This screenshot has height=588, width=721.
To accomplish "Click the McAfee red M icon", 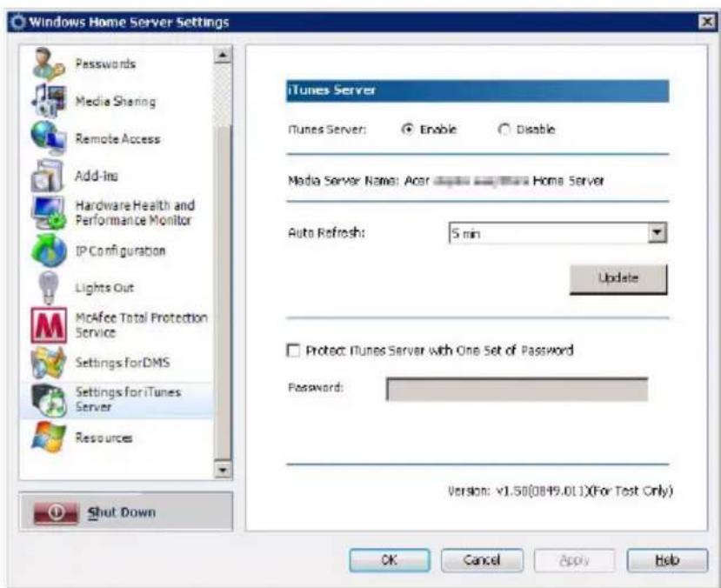I will [x=49, y=325].
